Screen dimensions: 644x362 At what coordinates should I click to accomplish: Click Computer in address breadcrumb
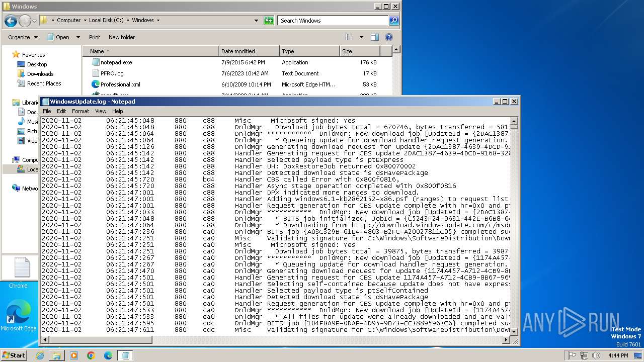click(68, 21)
